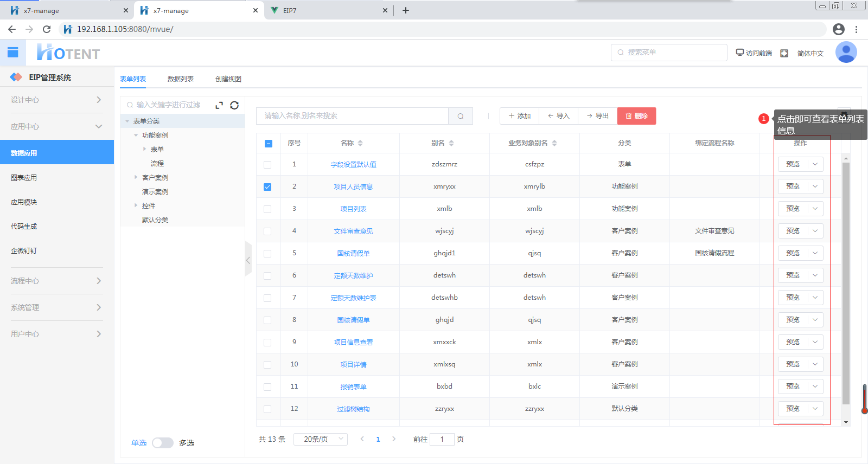Open the 文件审查意见 form link
The height and width of the screenshot is (464, 868).
[353, 231]
